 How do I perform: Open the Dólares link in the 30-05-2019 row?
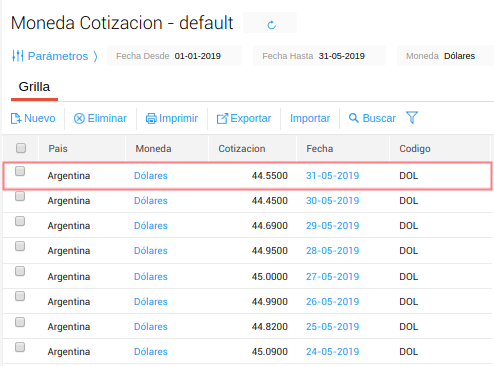(x=151, y=201)
